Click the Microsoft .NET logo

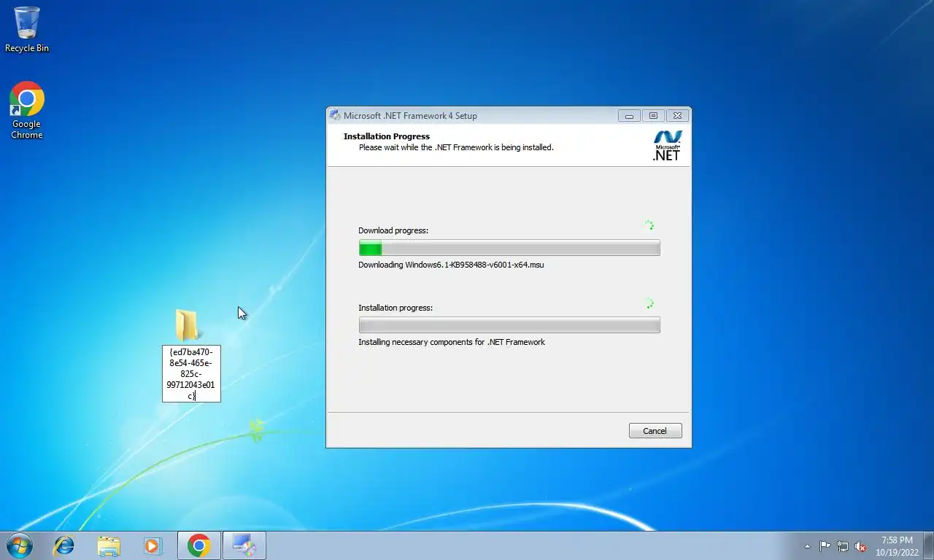pos(667,145)
